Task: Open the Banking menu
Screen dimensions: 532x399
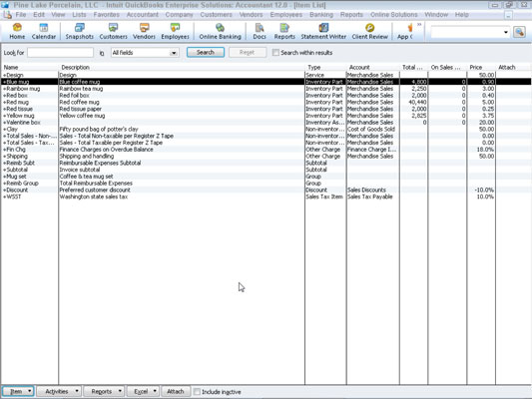Action: [x=321, y=15]
